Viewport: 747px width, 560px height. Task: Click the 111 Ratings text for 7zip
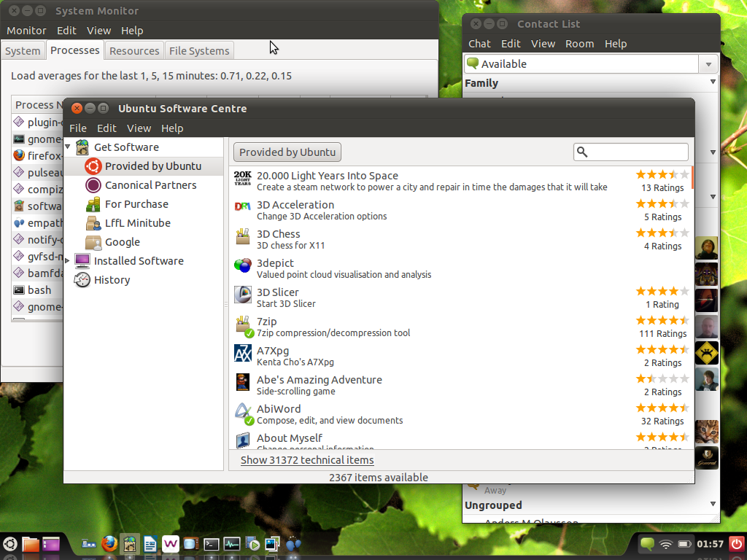pyautogui.click(x=662, y=334)
